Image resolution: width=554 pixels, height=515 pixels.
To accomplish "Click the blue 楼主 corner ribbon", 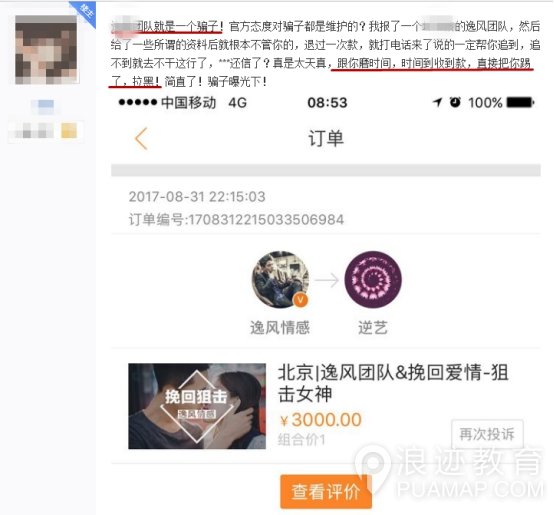I will [85, 12].
